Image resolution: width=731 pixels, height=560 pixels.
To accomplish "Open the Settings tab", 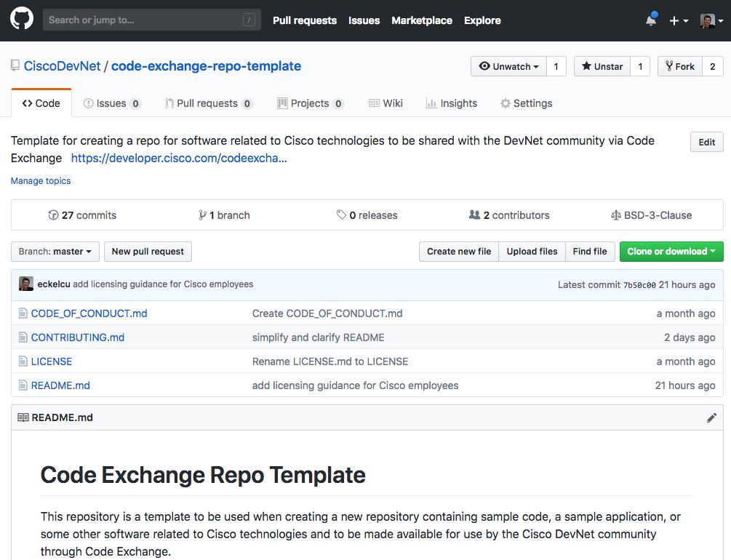I will click(526, 103).
